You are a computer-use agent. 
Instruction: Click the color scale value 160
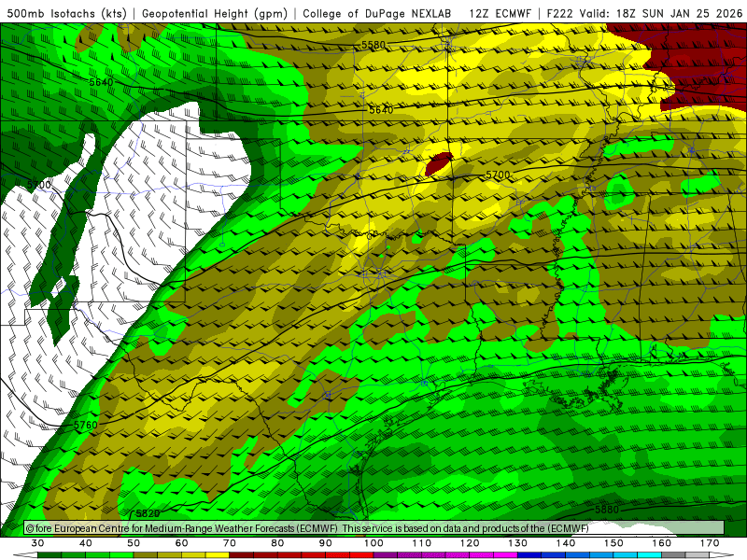[x=662, y=543]
